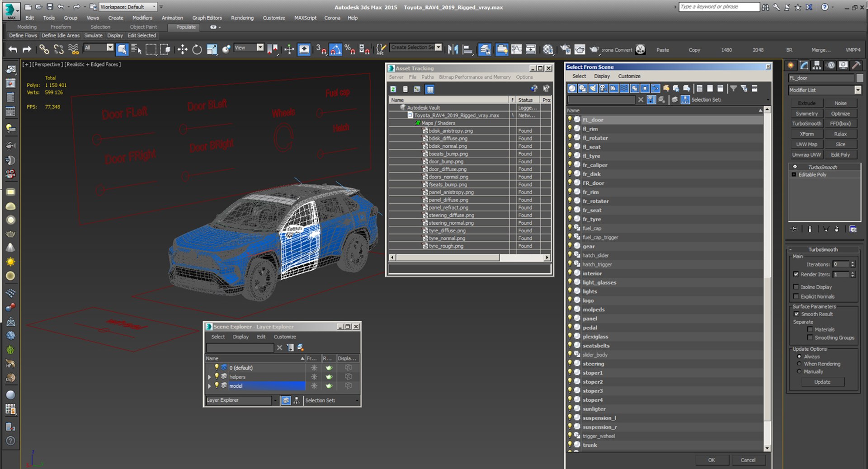Switch to the Populate ribbon tab
The height and width of the screenshot is (469, 868).
click(x=186, y=27)
